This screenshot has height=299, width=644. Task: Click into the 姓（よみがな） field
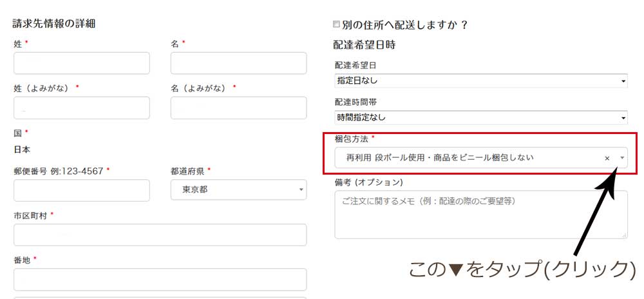(x=82, y=108)
